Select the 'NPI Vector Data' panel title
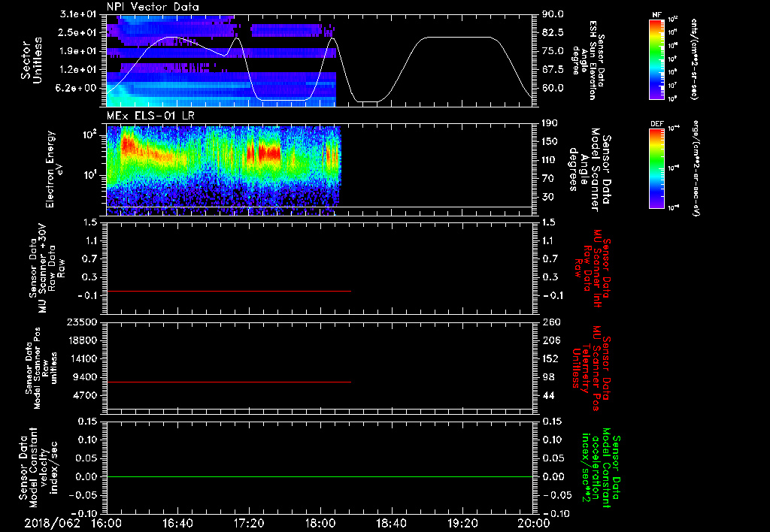This screenshot has width=770, height=532. [153, 7]
